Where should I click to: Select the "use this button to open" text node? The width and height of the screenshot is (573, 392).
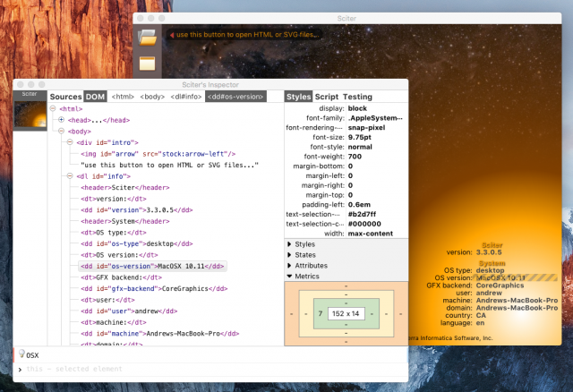click(x=169, y=166)
